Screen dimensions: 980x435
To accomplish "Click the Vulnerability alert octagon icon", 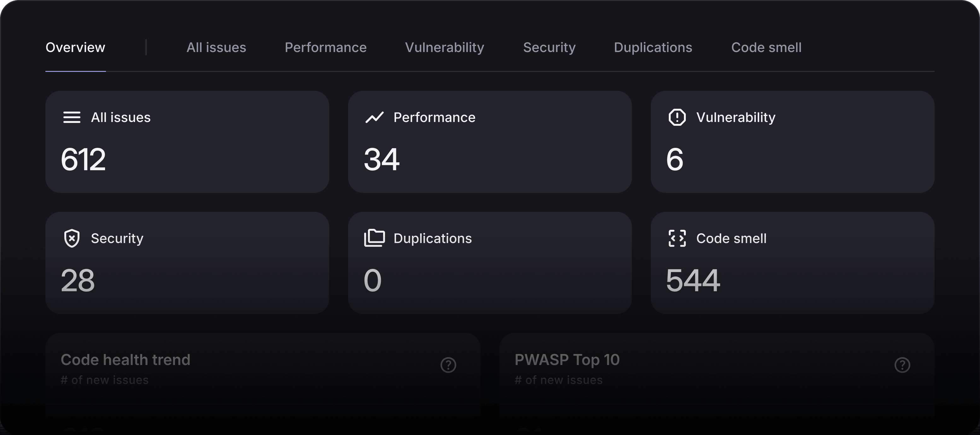I will pos(676,117).
